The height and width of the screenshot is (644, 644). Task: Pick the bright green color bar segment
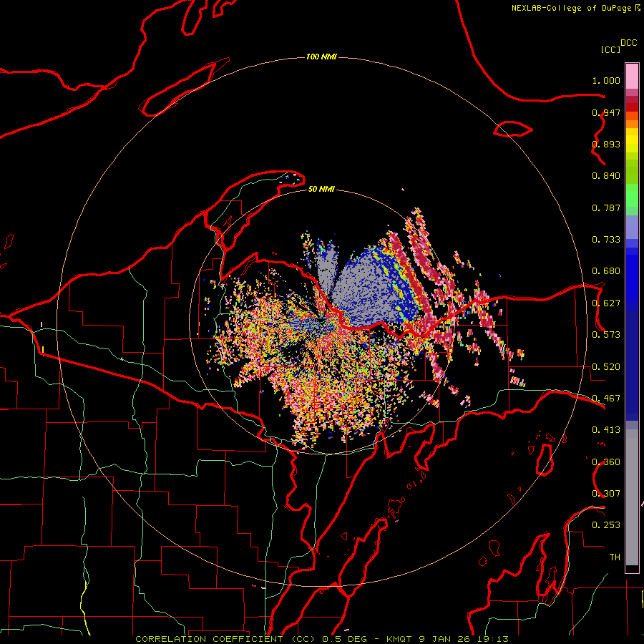coord(632,195)
